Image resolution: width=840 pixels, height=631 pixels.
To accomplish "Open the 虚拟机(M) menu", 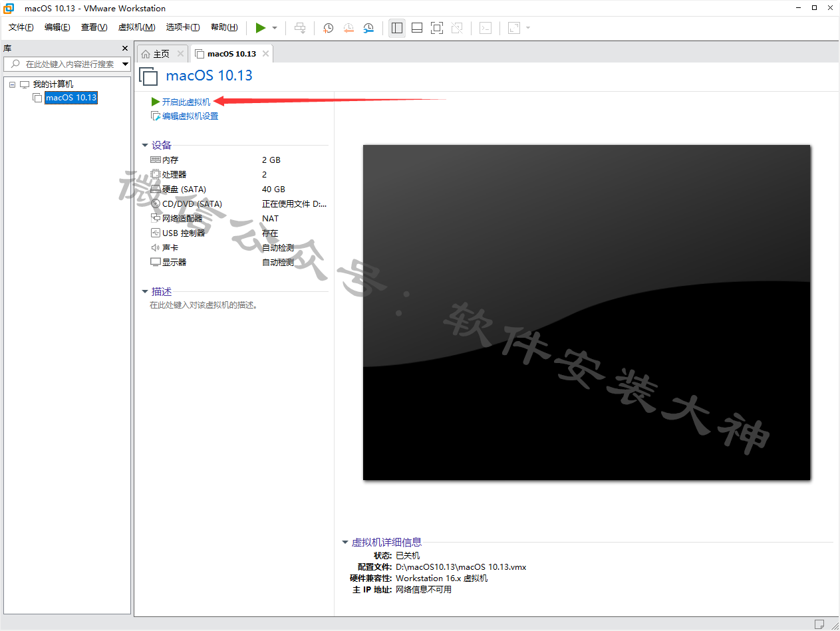I will click(x=136, y=27).
